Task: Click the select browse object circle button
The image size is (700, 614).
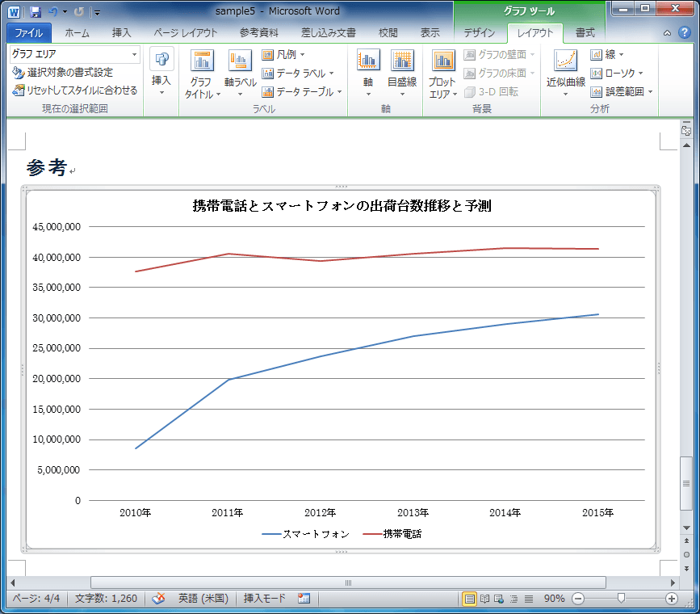Action: click(x=686, y=554)
